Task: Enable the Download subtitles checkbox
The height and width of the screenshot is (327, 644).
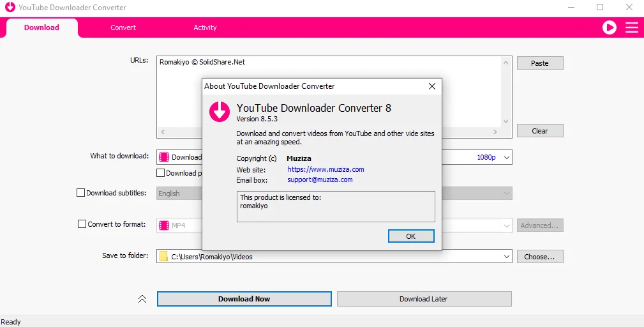Action: (81, 193)
